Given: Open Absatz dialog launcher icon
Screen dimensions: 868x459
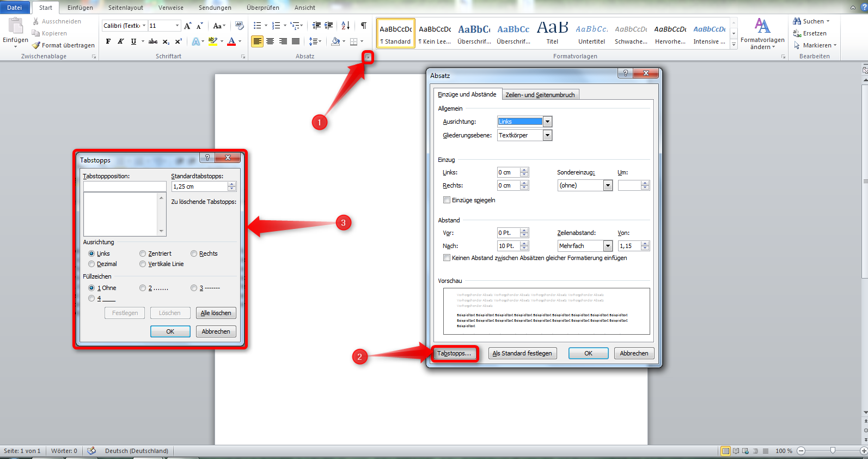Looking at the screenshot, I should (368, 57).
